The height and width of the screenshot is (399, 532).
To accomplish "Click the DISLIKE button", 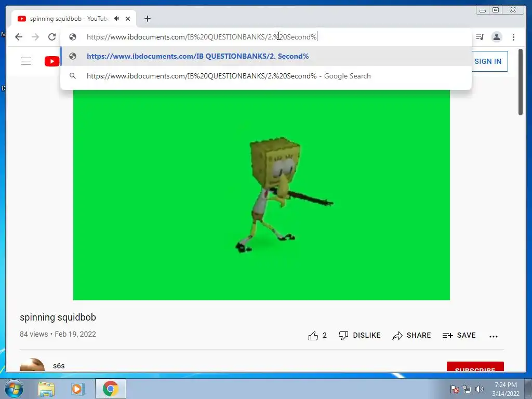I will point(360,336).
